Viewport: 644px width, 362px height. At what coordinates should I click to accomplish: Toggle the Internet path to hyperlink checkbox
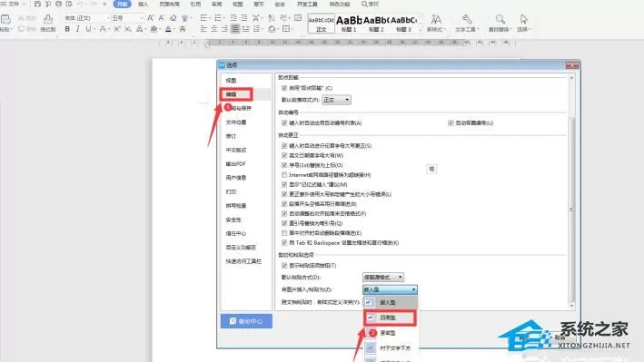point(284,175)
